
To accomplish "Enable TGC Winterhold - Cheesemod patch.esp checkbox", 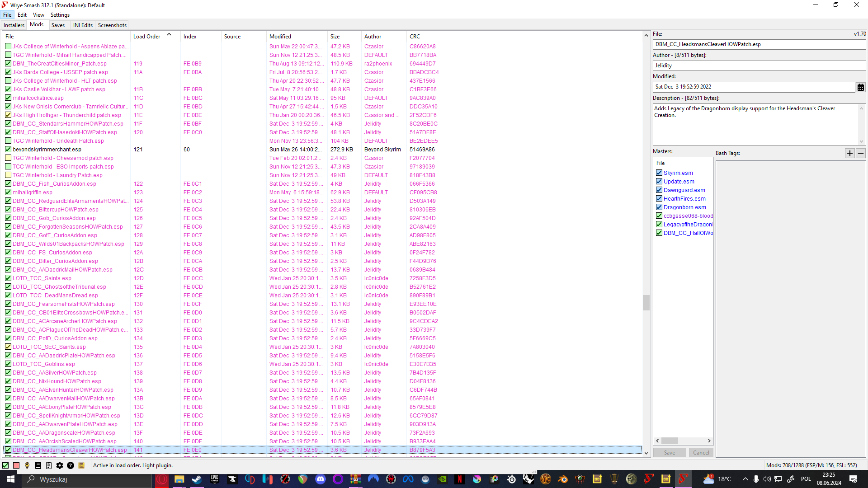I will 8,158.
